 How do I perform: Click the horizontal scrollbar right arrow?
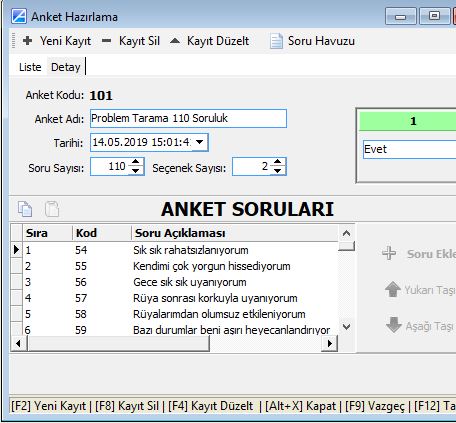[x=330, y=343]
